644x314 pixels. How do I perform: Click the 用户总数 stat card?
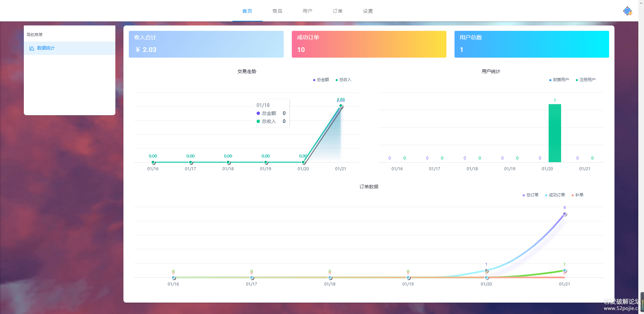coord(531,44)
